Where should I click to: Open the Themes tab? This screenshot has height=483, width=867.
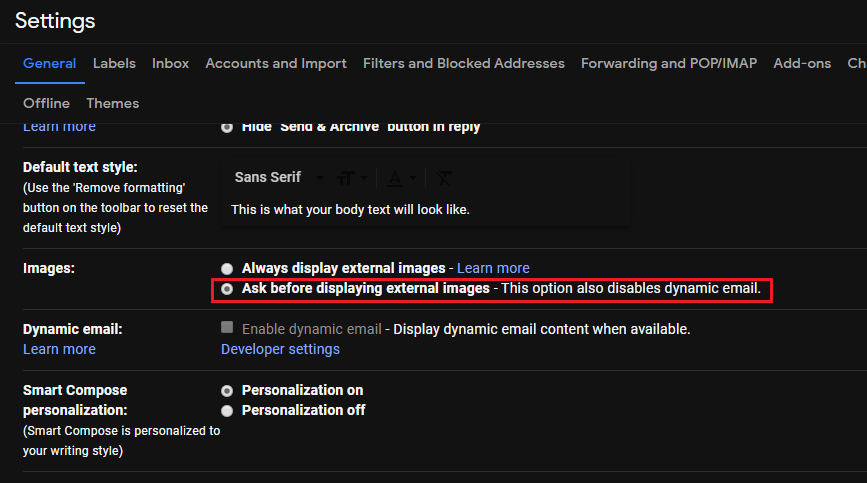click(112, 103)
